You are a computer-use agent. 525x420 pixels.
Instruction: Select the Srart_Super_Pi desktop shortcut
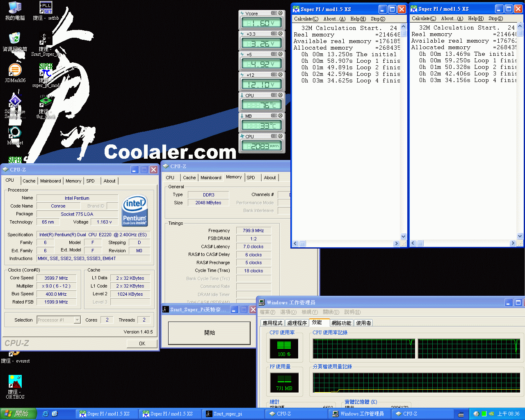(x=46, y=45)
